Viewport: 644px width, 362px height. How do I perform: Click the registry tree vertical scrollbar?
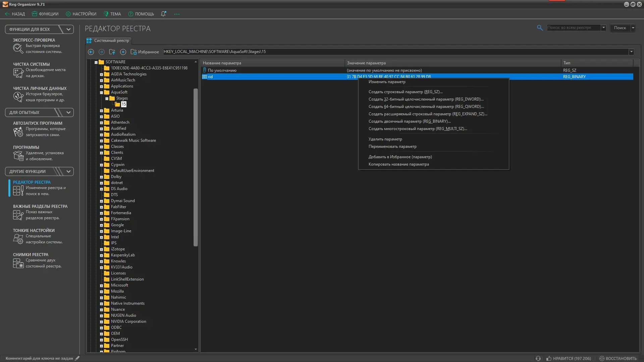[x=196, y=168]
